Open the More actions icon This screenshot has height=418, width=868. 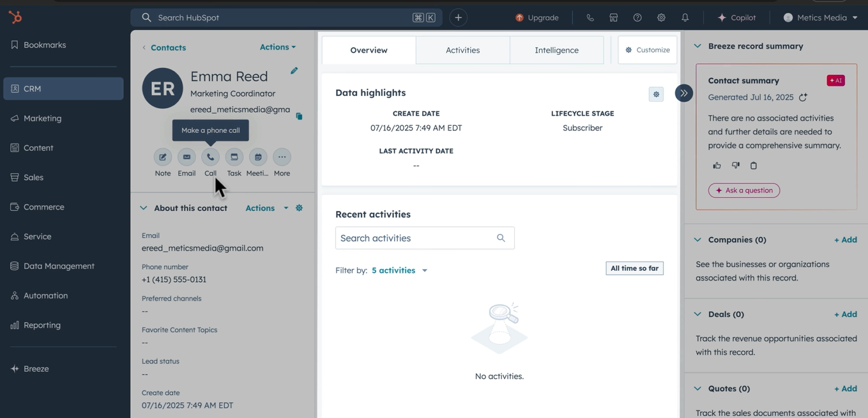click(x=282, y=157)
